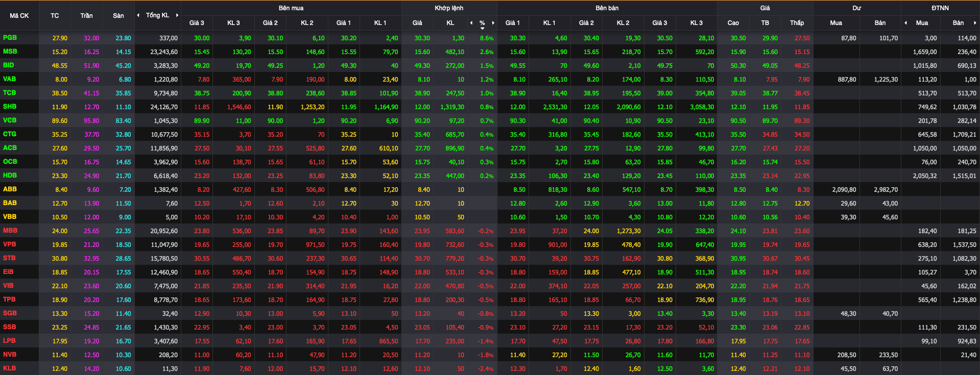
Task: Click the Cao high price header
Action: coord(733,23)
